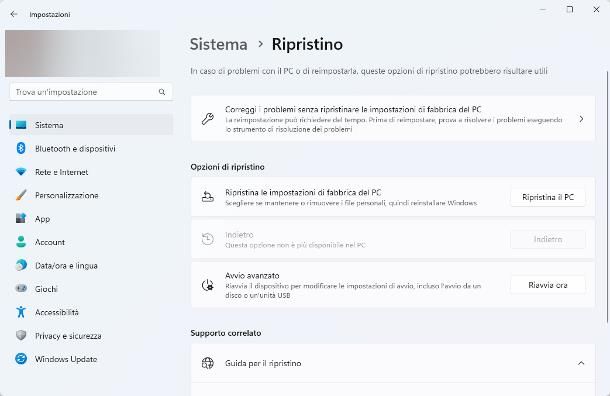Image resolution: width=610 pixels, height=396 pixels.
Task: Click the search magnifier icon
Action: tap(162, 92)
